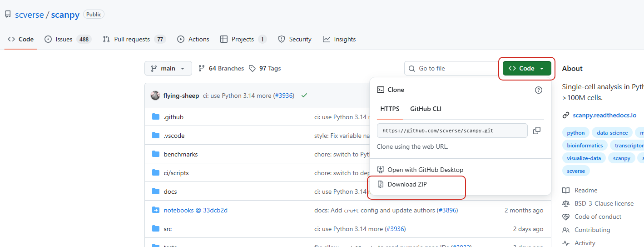View the 64 Branches link
The image size is (644, 247).
[x=221, y=68]
